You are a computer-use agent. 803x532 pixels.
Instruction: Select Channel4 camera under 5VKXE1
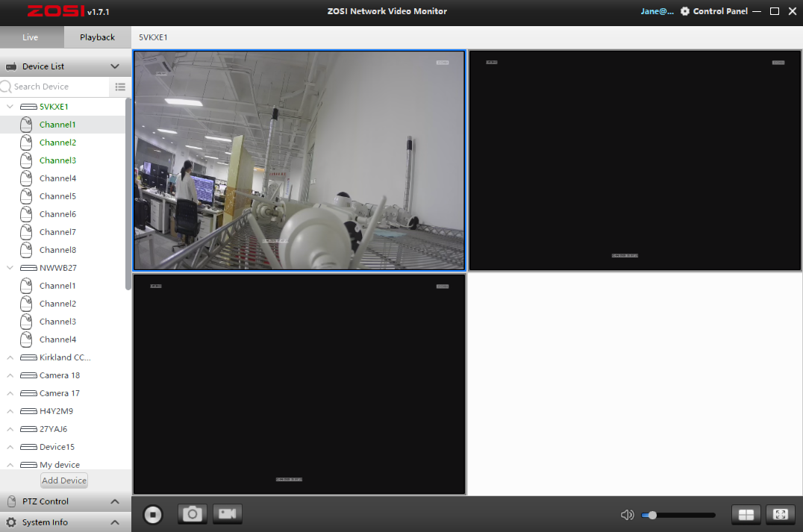(x=57, y=178)
